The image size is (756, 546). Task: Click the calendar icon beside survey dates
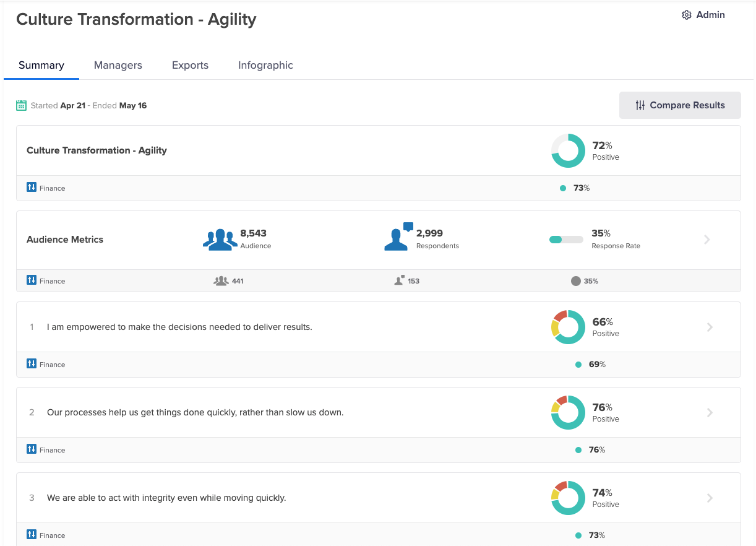[22, 105]
